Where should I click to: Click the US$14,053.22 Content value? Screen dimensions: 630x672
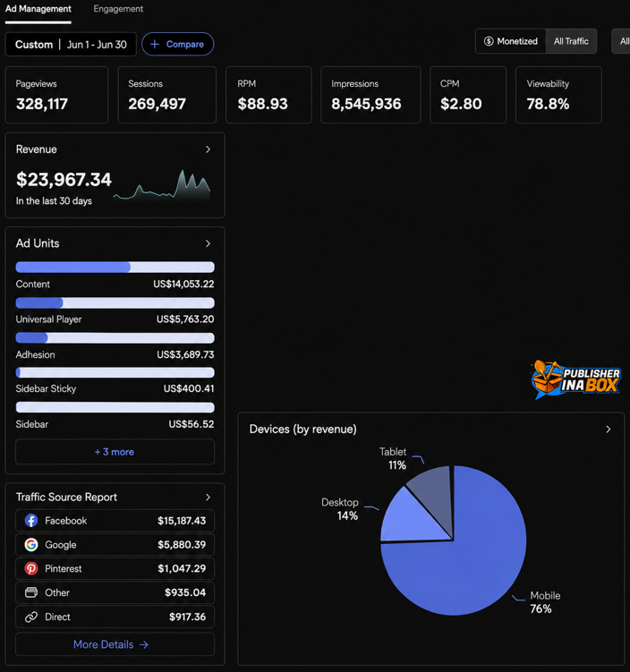coord(183,285)
